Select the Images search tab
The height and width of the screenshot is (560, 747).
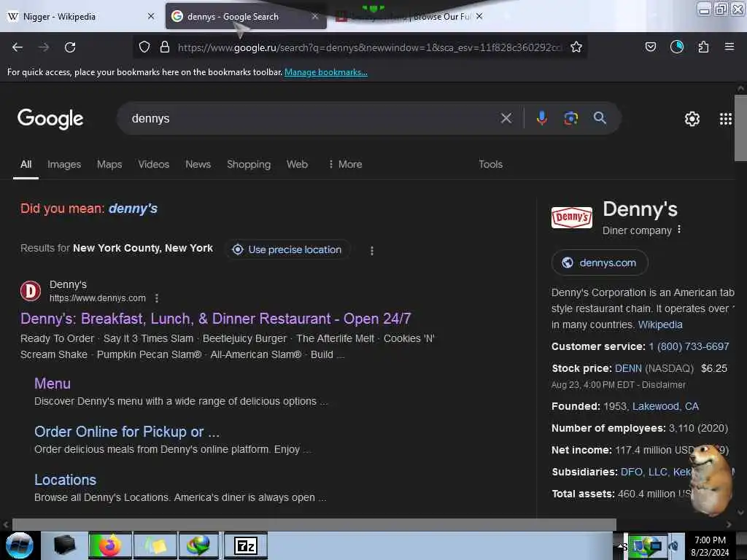coord(64,164)
